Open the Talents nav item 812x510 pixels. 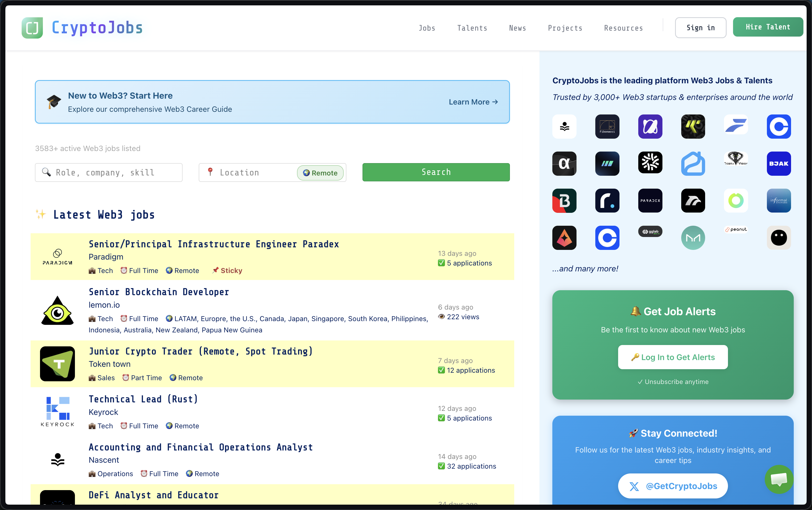point(472,28)
